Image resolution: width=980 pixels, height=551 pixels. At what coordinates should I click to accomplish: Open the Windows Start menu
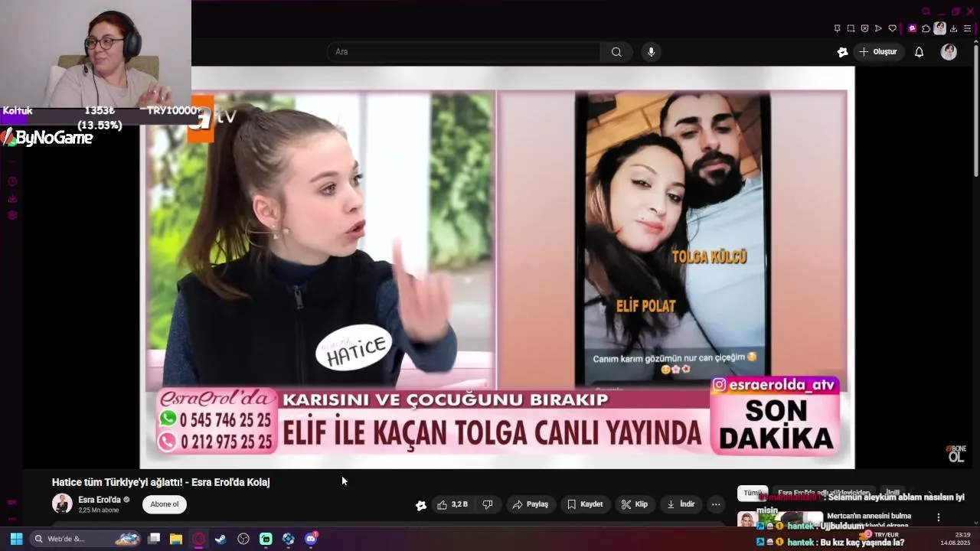16,539
